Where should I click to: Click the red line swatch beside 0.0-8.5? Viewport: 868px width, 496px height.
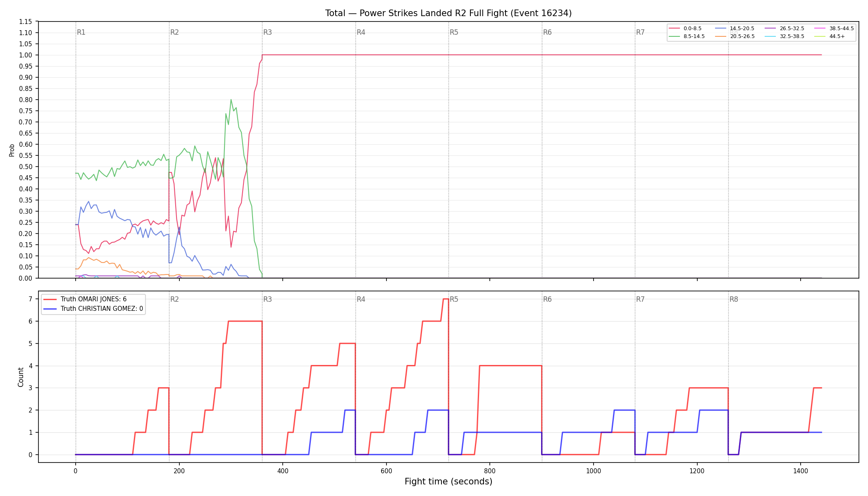(x=675, y=29)
